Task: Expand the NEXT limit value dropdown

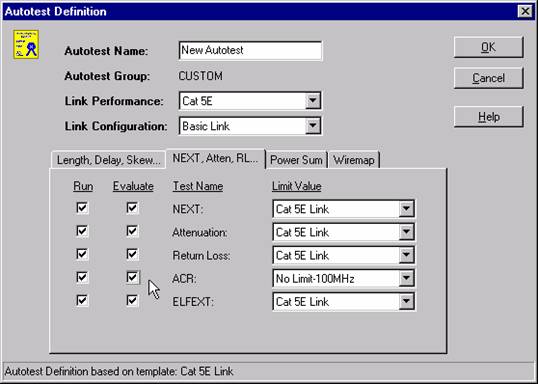Action: pos(406,209)
